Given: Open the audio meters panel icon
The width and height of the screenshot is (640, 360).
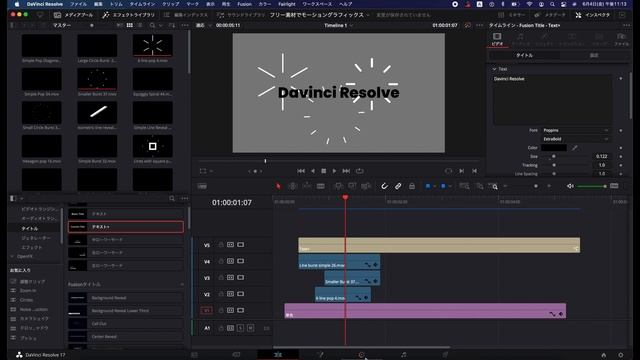Looking at the screenshot, I should (614, 186).
